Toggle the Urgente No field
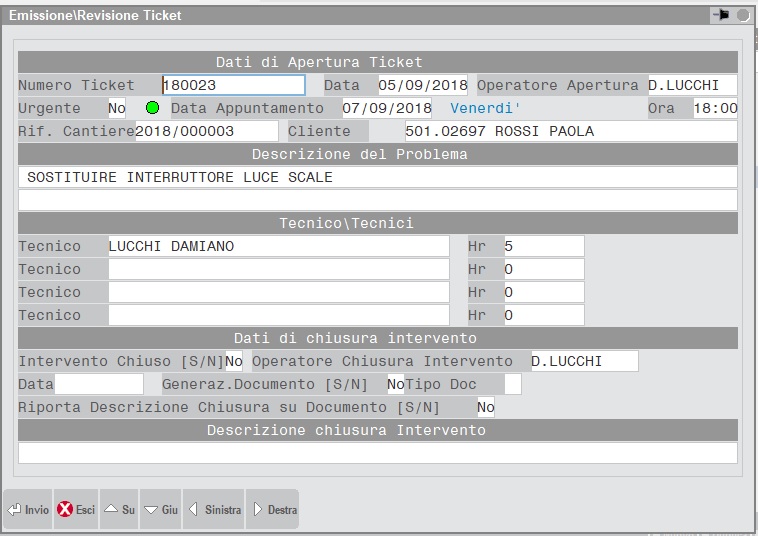 tap(117, 108)
